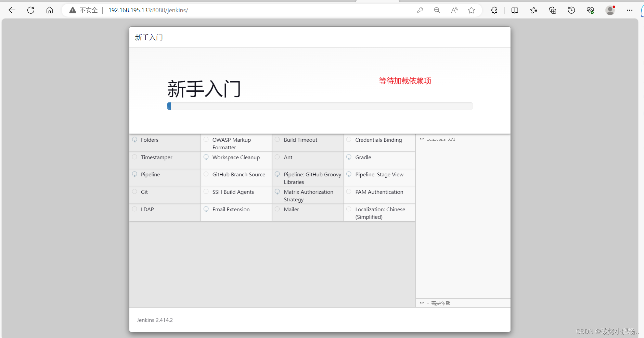The width and height of the screenshot is (644, 338).
Task: Click the Split screen icon
Action: 515,10
